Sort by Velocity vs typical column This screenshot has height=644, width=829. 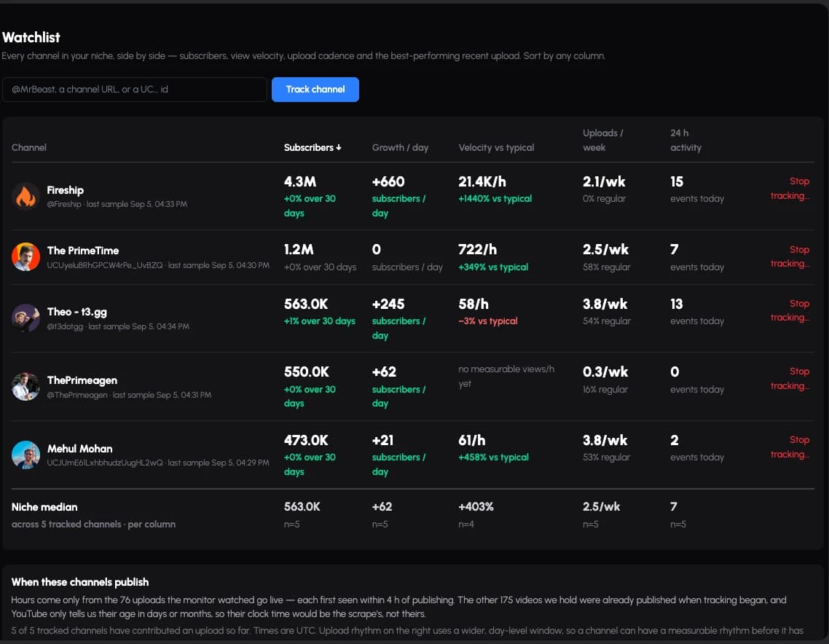496,147
